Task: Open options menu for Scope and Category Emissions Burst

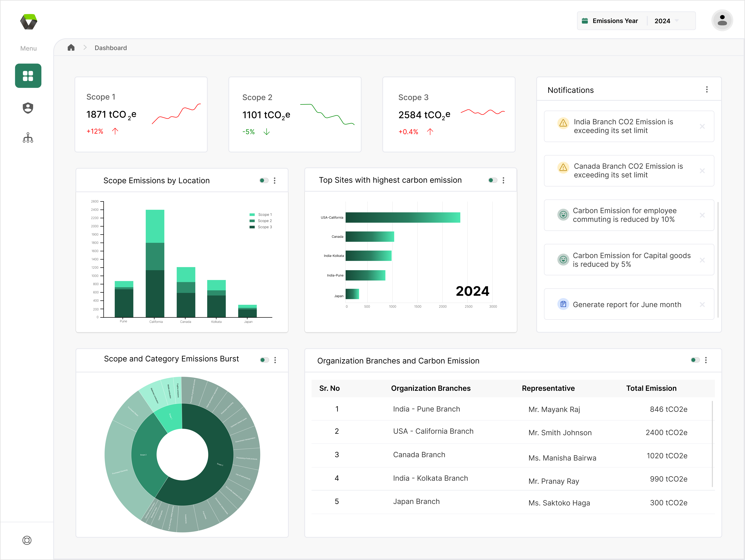Action: (x=275, y=360)
